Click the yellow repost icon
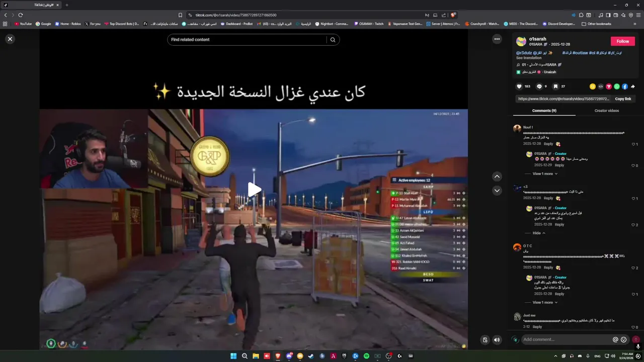This screenshot has height=362, width=644. click(x=593, y=86)
